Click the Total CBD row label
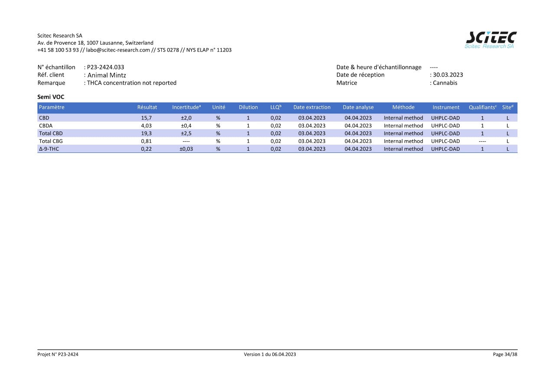The image size is (555, 392). [51, 133]
